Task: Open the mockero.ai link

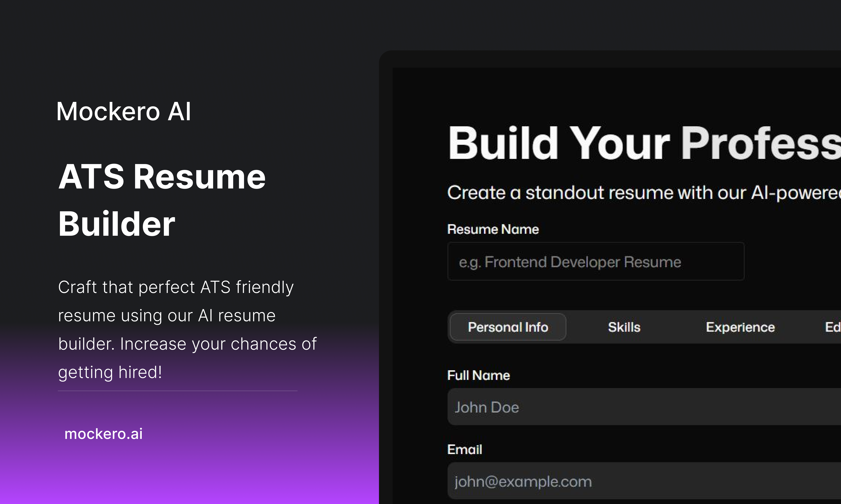Action: (104, 434)
